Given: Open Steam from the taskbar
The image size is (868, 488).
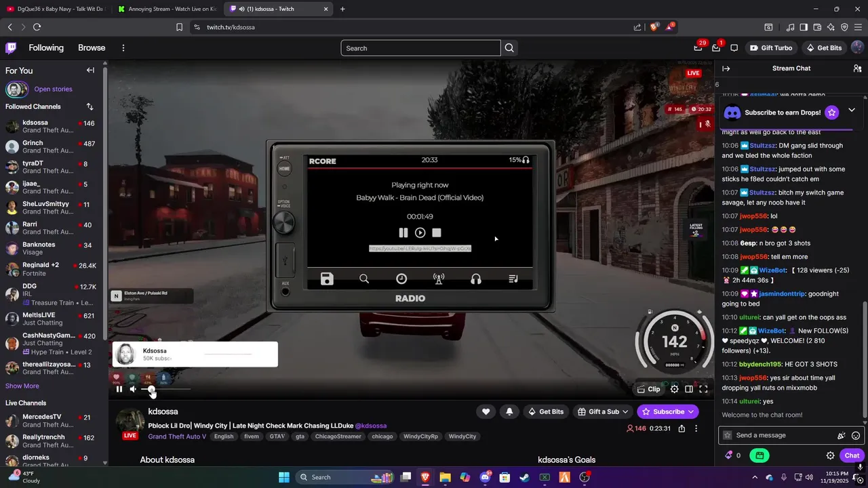Looking at the screenshot, I should 525,477.
